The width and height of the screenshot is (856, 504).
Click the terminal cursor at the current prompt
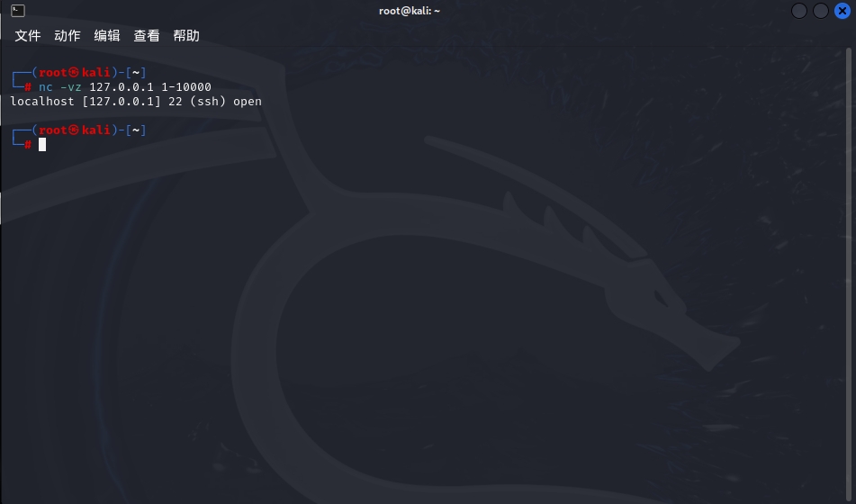coord(42,144)
